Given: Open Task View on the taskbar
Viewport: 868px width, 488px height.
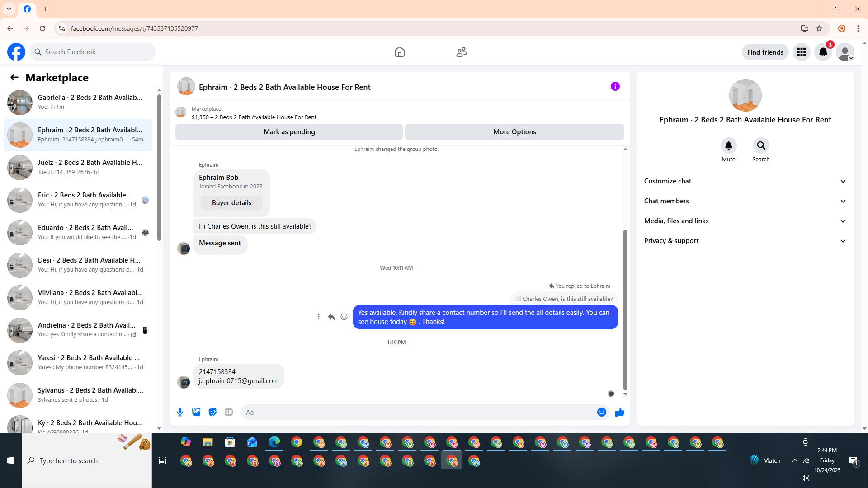Looking at the screenshot, I should point(163,460).
